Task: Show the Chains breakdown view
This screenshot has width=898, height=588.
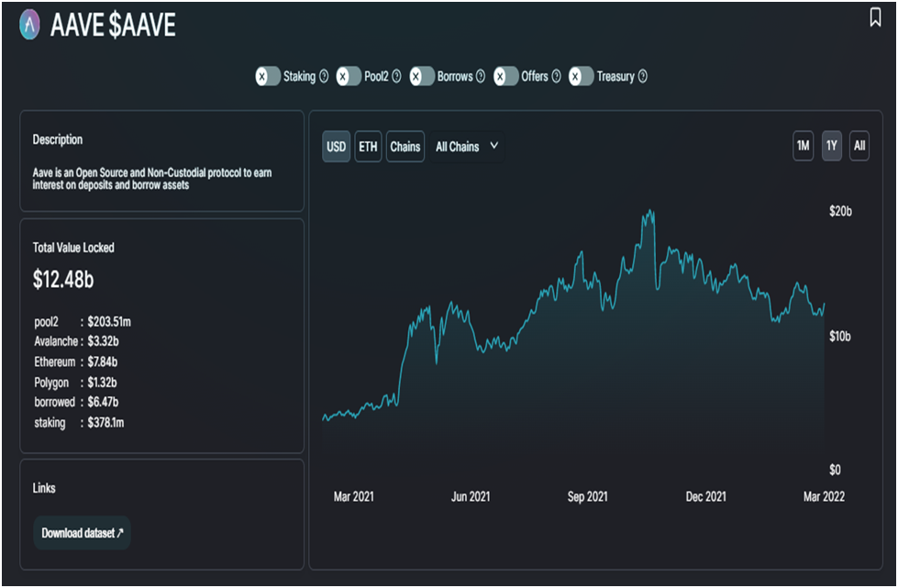Action: pyautogui.click(x=405, y=147)
